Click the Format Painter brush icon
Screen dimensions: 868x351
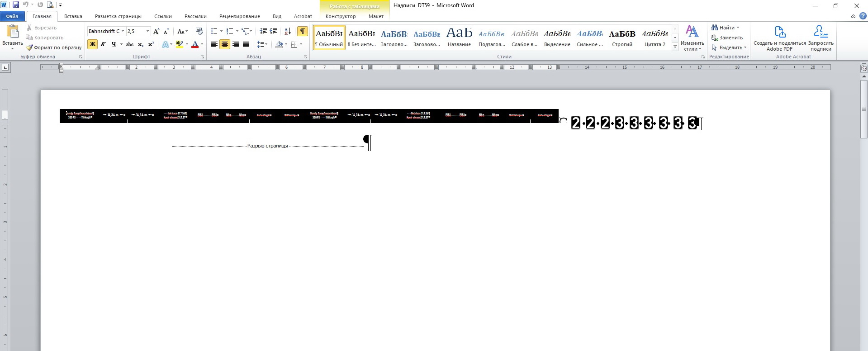pos(30,47)
